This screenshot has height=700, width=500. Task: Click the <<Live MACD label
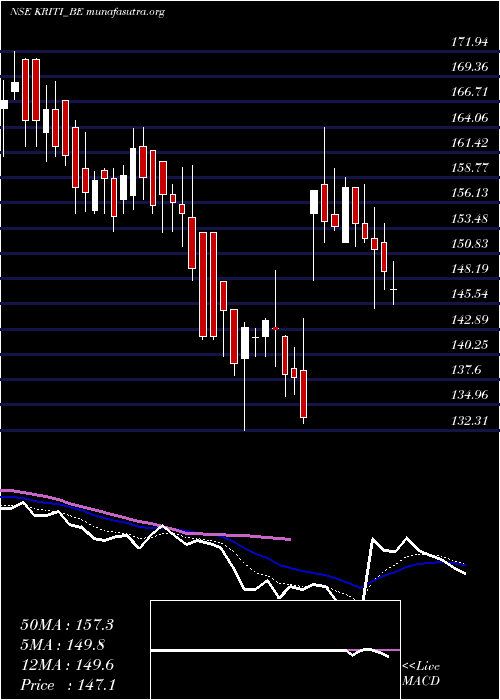click(x=421, y=674)
